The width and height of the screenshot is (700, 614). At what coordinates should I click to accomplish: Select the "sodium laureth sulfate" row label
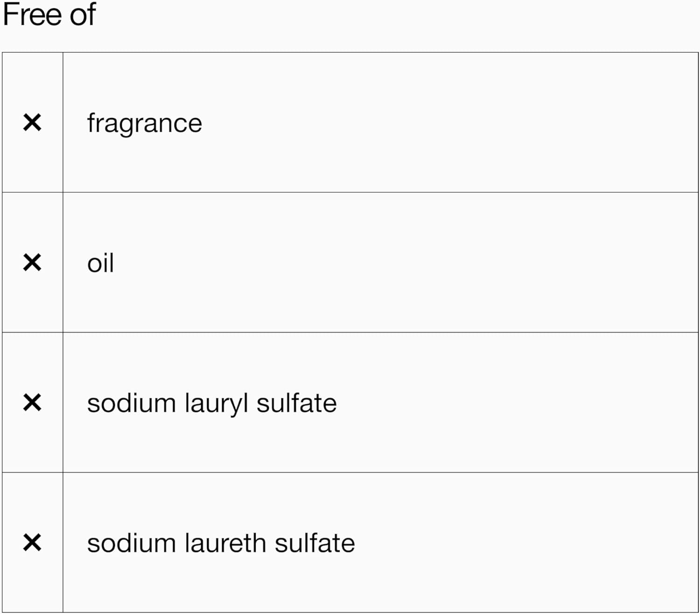221,543
